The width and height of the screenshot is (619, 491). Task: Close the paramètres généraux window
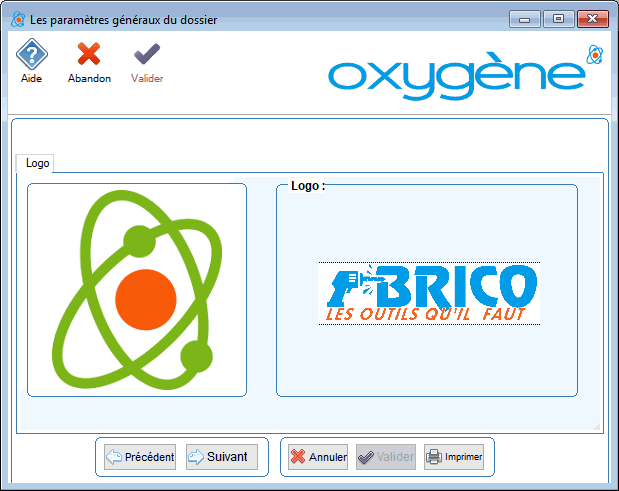(593, 19)
